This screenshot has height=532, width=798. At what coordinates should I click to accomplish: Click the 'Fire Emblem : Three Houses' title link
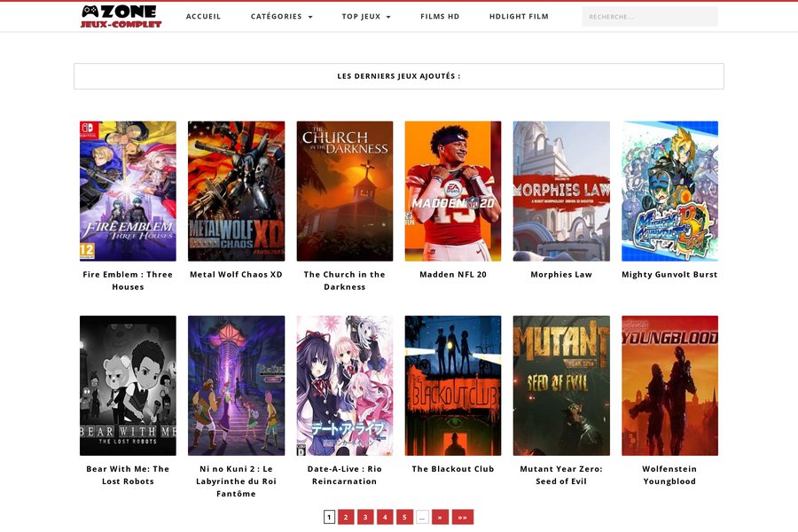click(128, 280)
